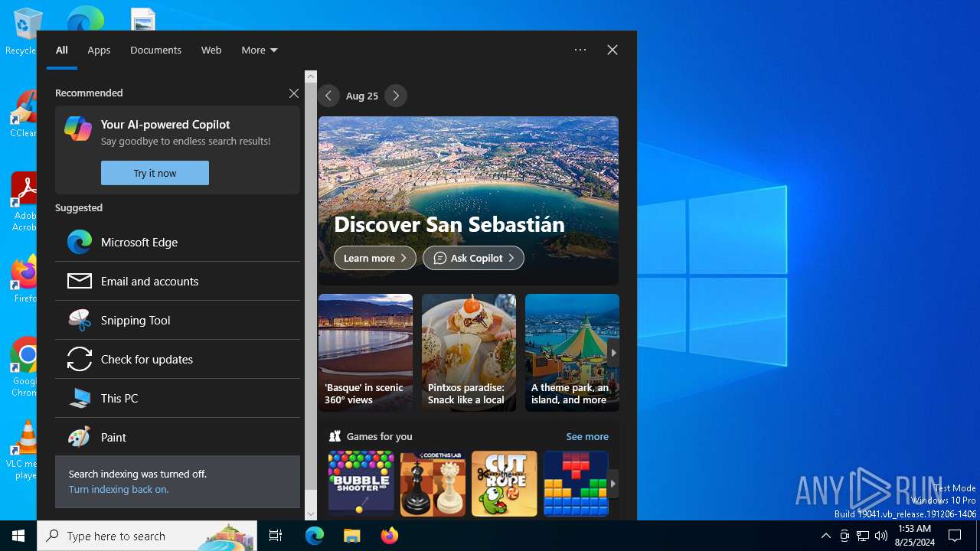Open A theme park, an island card
This screenshot has height=551, width=980.
tap(572, 353)
